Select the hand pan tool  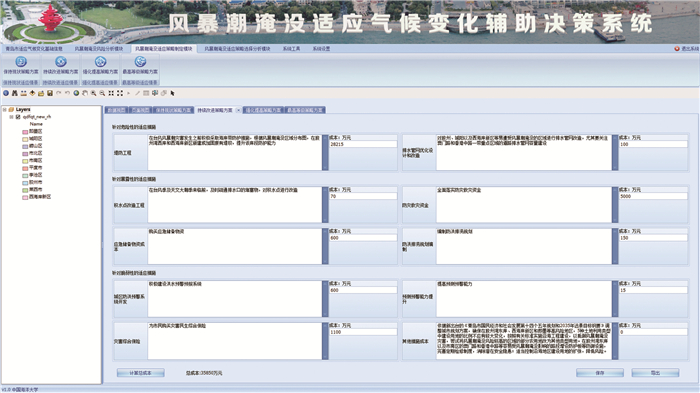[85, 93]
